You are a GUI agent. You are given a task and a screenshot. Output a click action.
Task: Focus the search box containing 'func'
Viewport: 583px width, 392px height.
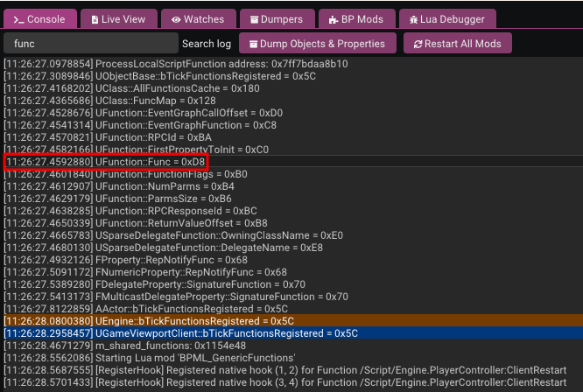[89, 44]
